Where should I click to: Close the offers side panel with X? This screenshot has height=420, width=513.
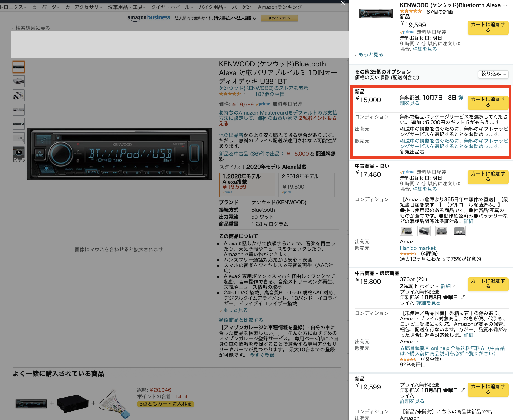click(343, 3)
